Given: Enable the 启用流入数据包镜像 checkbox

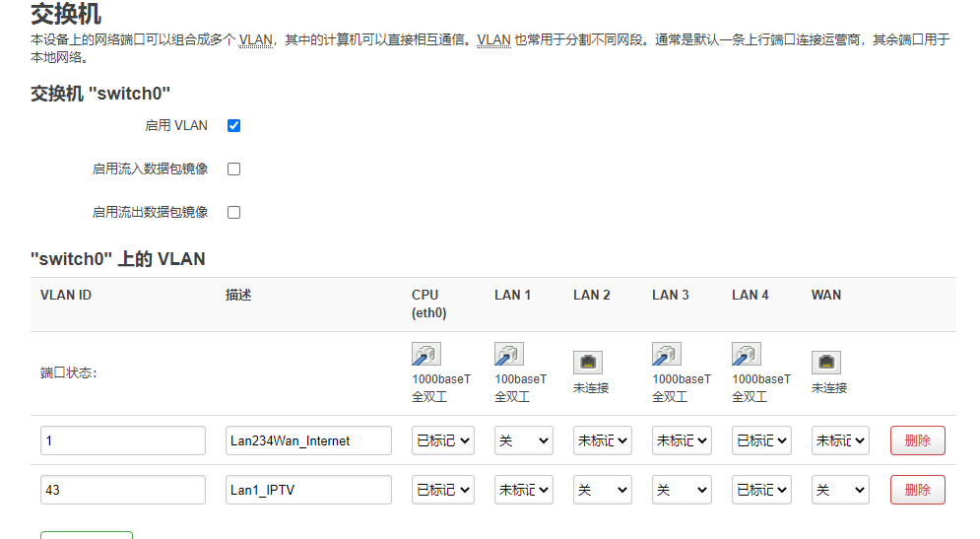Looking at the screenshot, I should 233,168.
